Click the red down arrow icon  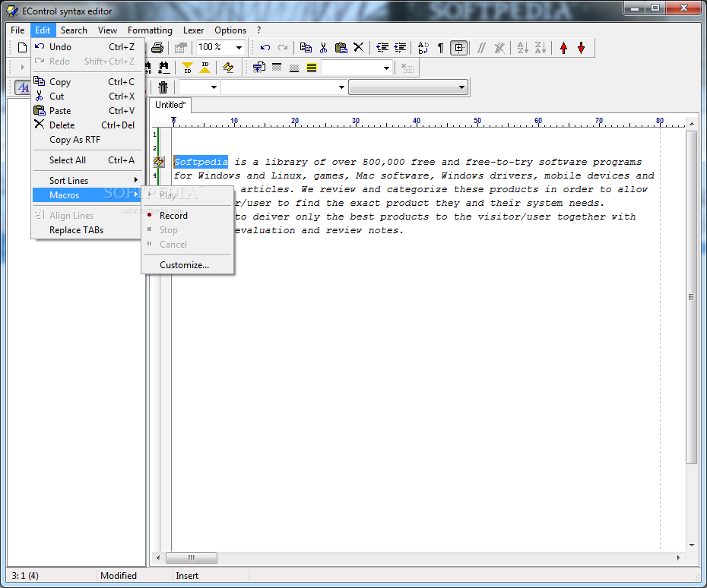click(582, 47)
